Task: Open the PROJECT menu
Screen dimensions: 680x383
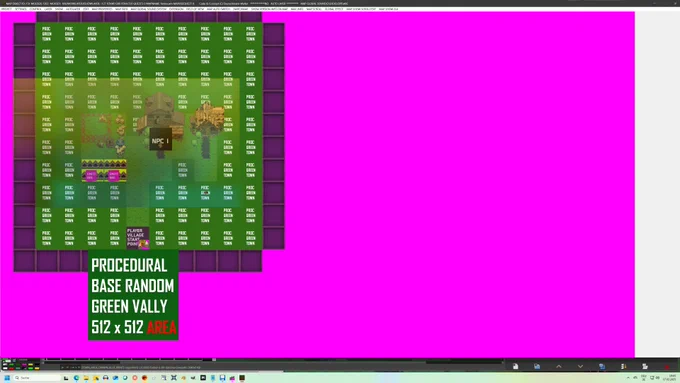Action: coord(6,9)
